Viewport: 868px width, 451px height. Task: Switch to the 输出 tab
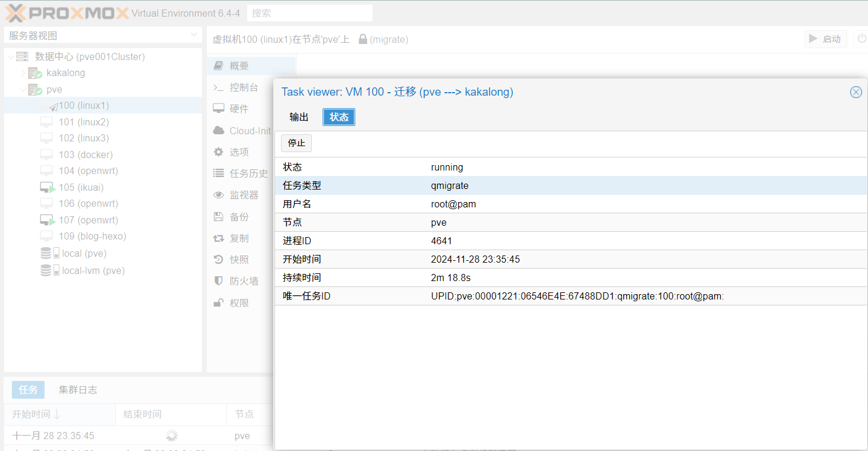299,117
